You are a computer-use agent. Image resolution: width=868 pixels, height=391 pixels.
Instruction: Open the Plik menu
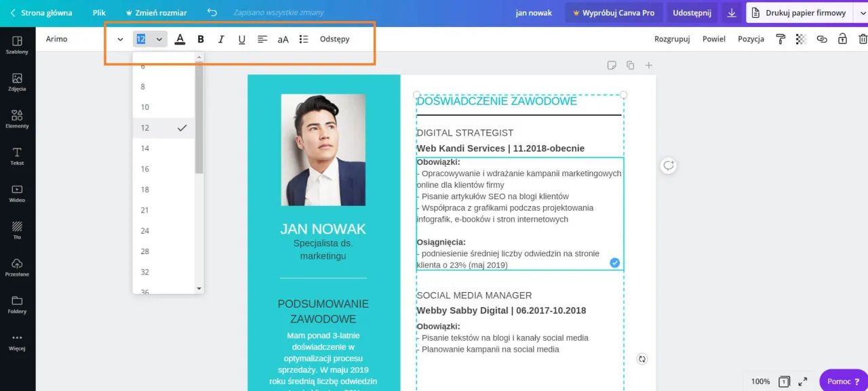[99, 12]
